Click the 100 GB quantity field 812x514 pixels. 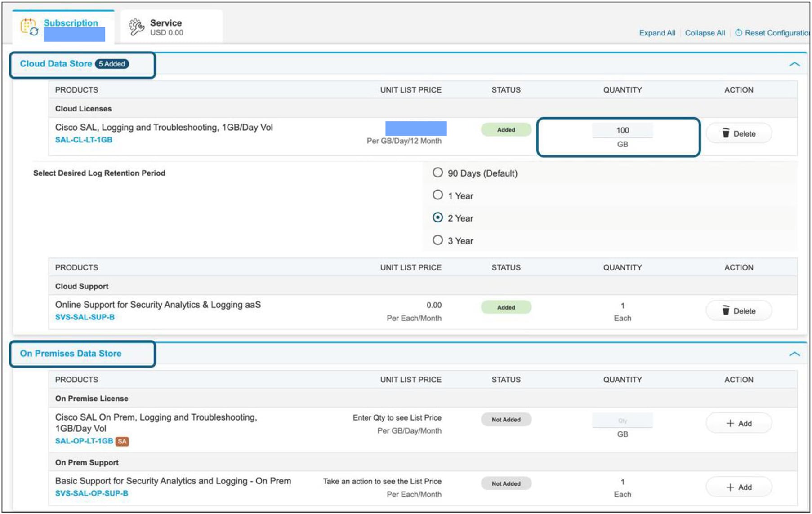622,130
